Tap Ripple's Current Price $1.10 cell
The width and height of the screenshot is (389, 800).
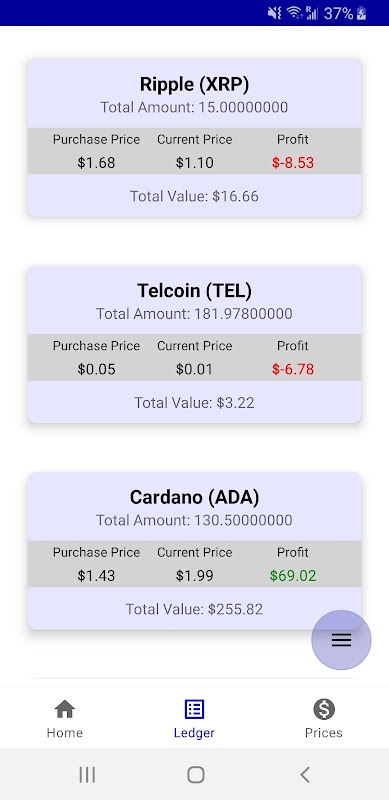point(194,163)
